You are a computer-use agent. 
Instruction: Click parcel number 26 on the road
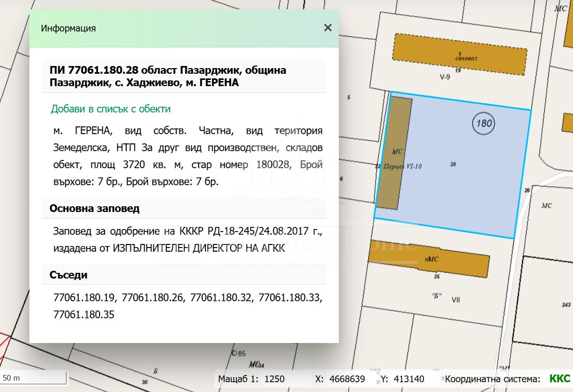click(527, 190)
